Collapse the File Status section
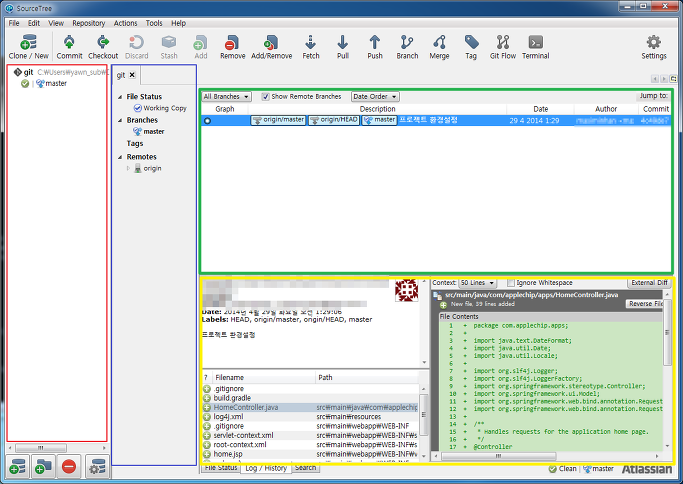Image resolution: width=683 pixels, height=484 pixels. click(120, 97)
